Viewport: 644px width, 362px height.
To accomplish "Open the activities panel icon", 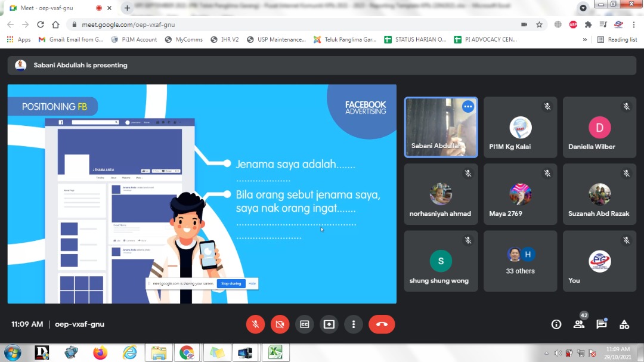I will click(624, 324).
